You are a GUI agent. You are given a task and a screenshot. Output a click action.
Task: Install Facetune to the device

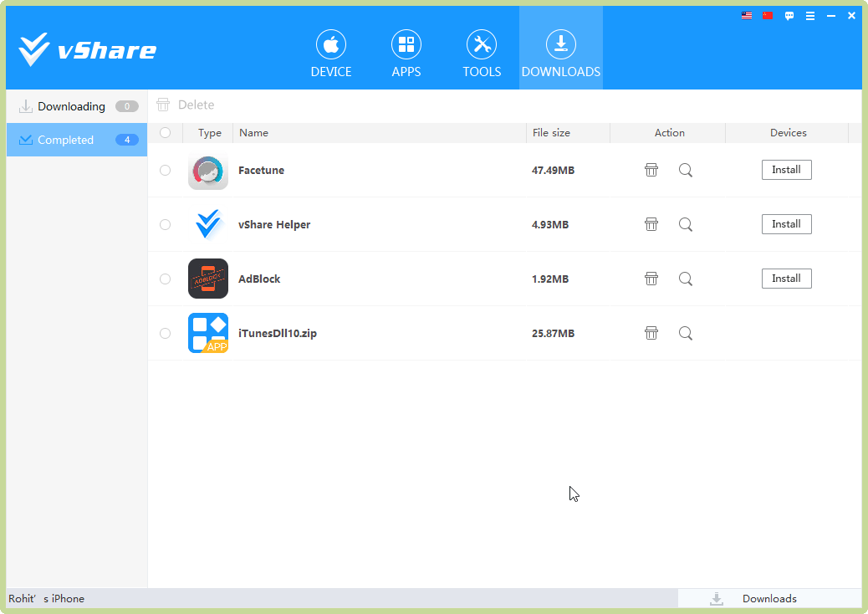point(787,170)
